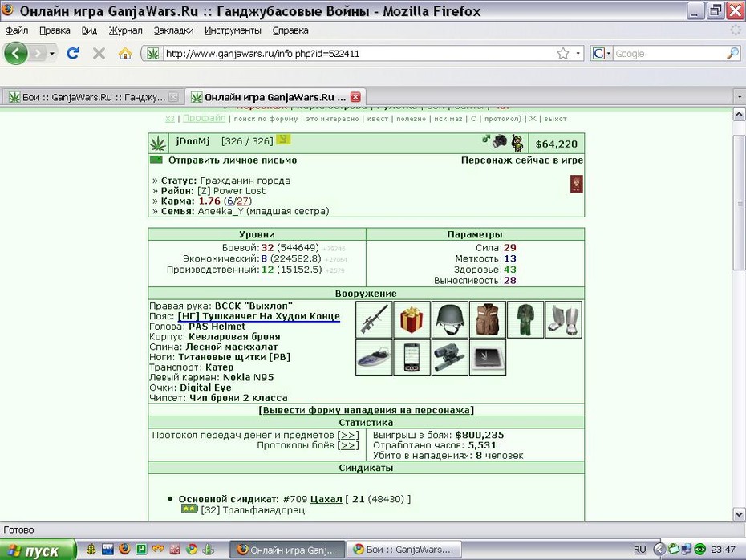Viewport: 746px width, 560px height.
Task: Focus the URL address field
Action: [x=359, y=53]
